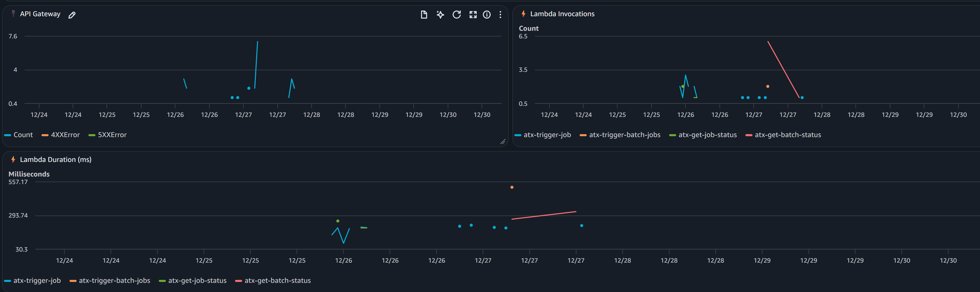980x292 pixels.
Task: Maximize the API Gateway widget
Action: point(473,15)
